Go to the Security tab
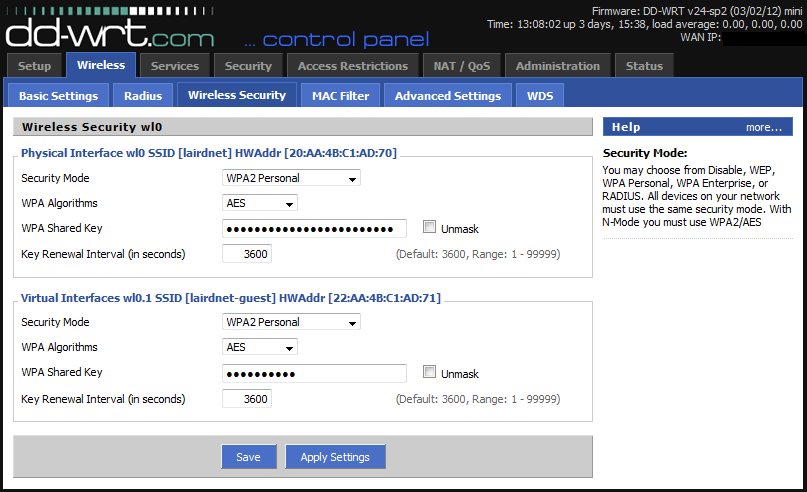The width and height of the screenshot is (807, 492). click(x=248, y=66)
